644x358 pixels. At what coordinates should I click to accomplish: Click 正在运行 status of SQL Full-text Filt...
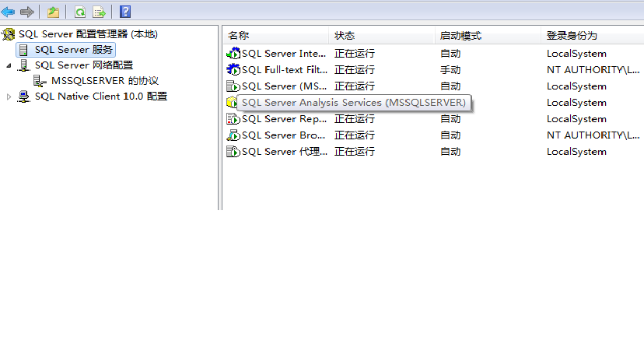pyautogui.click(x=355, y=70)
